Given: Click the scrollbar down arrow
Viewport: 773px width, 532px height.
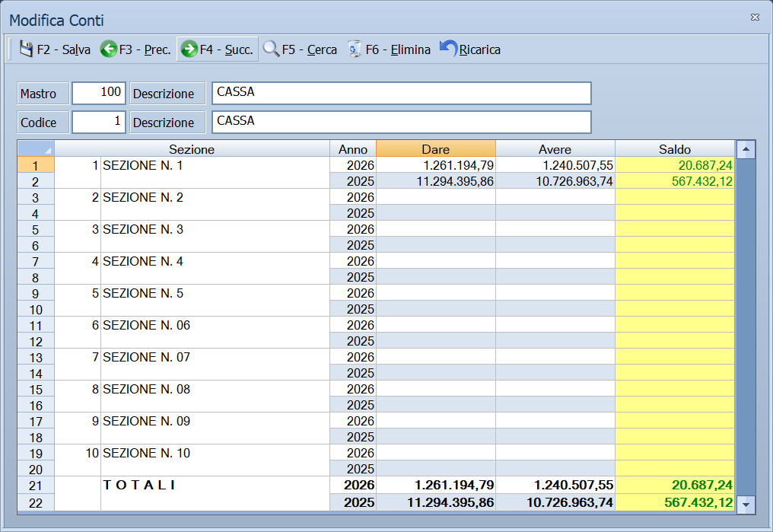Looking at the screenshot, I should point(746,505).
